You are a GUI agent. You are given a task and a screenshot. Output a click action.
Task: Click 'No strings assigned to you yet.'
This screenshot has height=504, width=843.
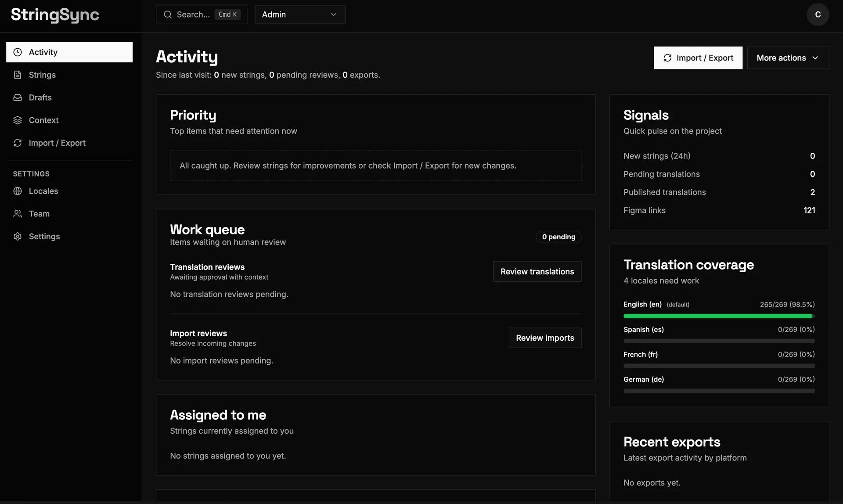click(228, 456)
